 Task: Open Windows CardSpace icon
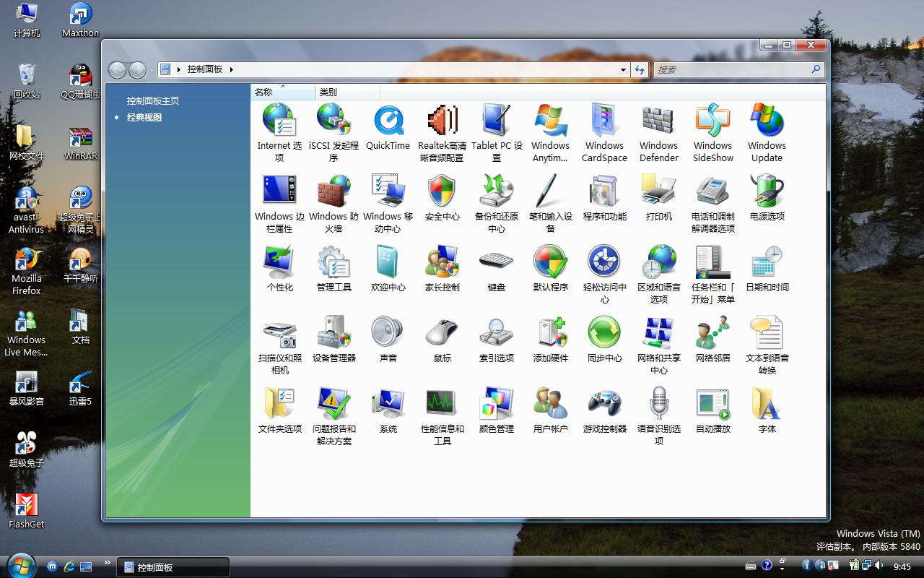click(604, 132)
